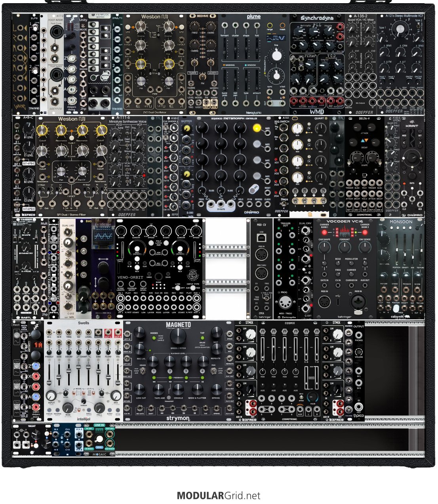This screenshot has width=438, height=504.
Task: Select the Skipper S-090 module
Action: 187,166
